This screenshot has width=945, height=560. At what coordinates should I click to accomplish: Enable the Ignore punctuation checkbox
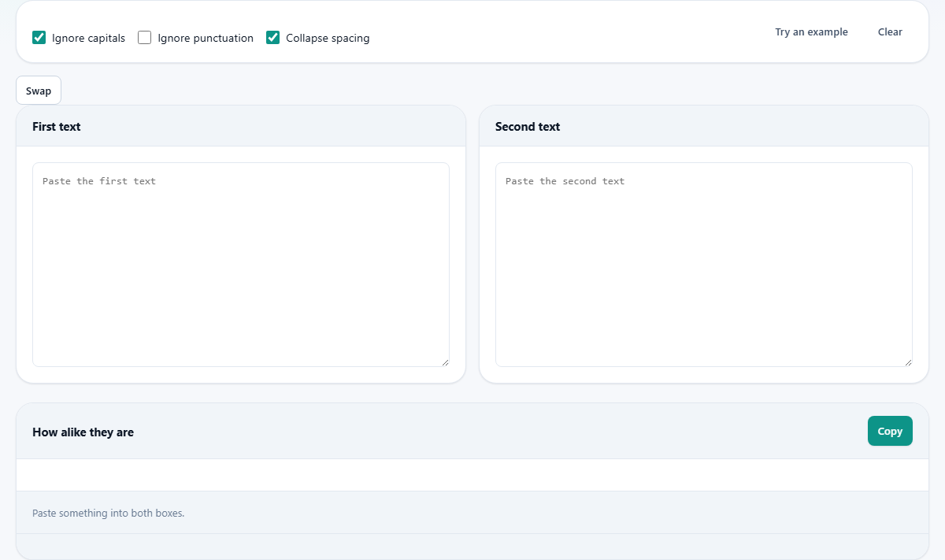(145, 37)
